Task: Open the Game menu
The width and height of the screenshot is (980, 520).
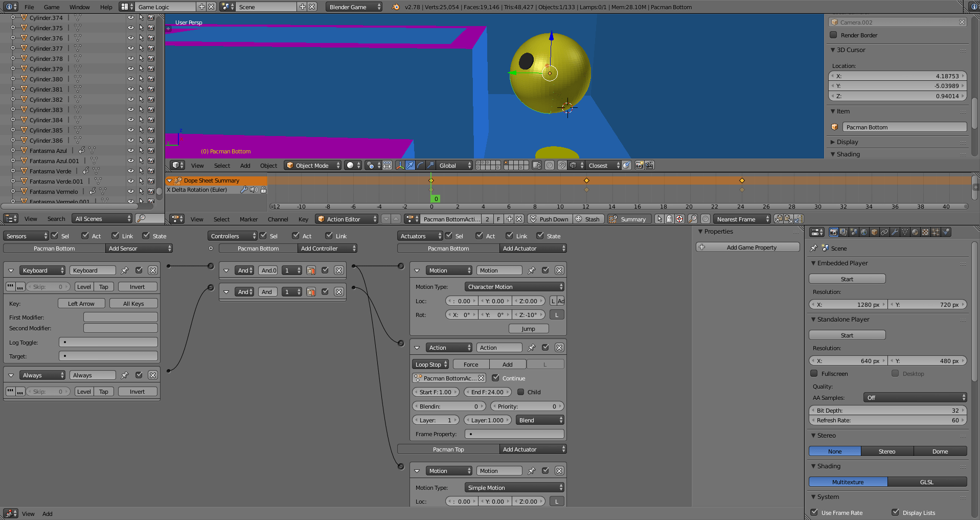Action: click(x=52, y=7)
